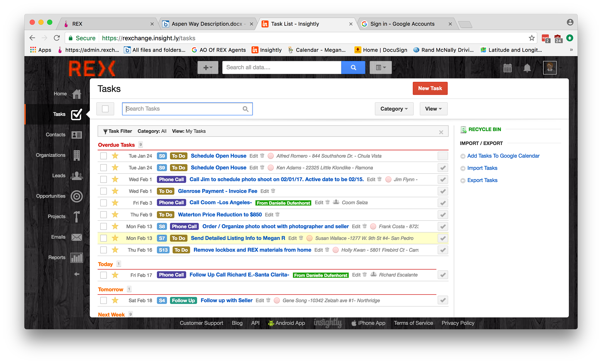Select checkbox for Send Detailed Listing Info

[x=103, y=238]
